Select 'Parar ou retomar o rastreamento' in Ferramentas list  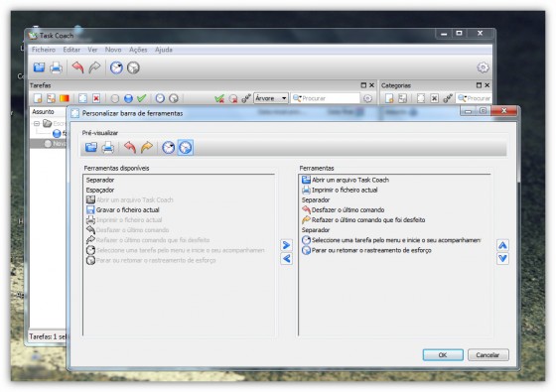[x=366, y=250]
